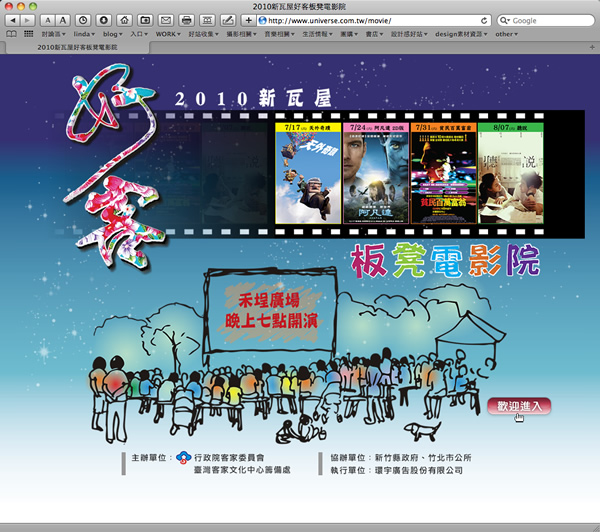The image size is (600, 532).
Task: Reload the page with circular arrow
Action: 484,20
